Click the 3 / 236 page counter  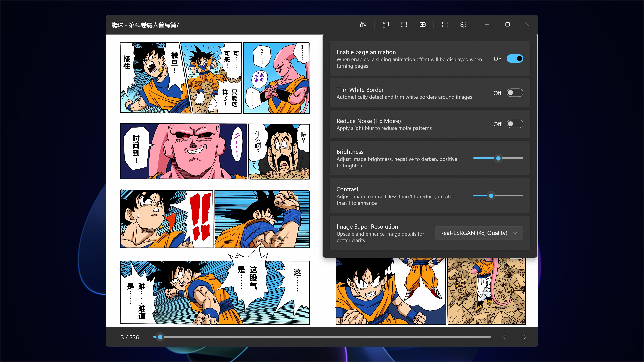(x=130, y=337)
